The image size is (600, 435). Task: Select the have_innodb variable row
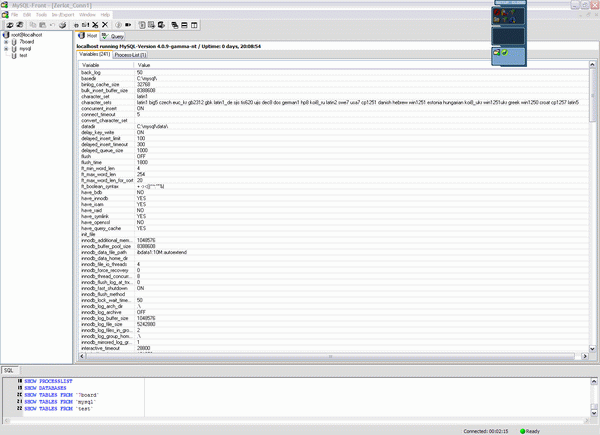(334, 198)
